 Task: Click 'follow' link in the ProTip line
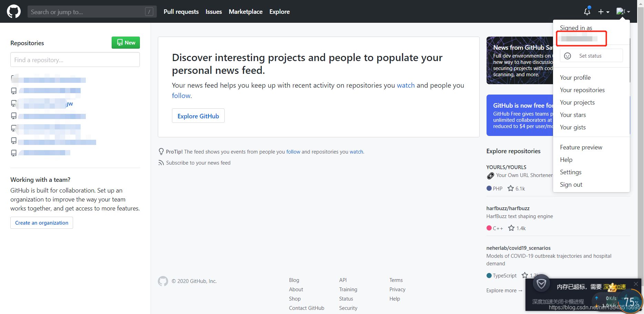[293, 151]
